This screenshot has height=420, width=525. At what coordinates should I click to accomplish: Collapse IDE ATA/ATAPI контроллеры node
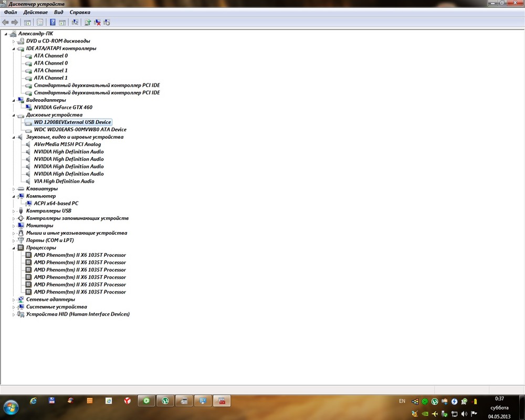(14, 49)
